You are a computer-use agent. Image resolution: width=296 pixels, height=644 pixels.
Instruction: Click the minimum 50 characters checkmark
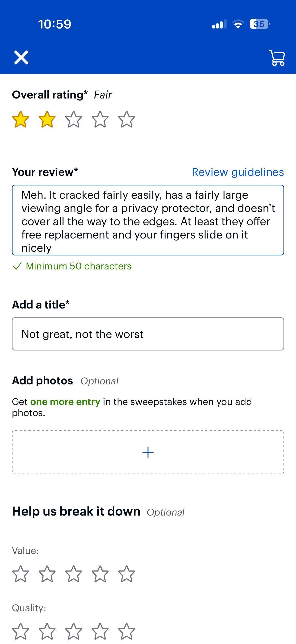[17, 267]
